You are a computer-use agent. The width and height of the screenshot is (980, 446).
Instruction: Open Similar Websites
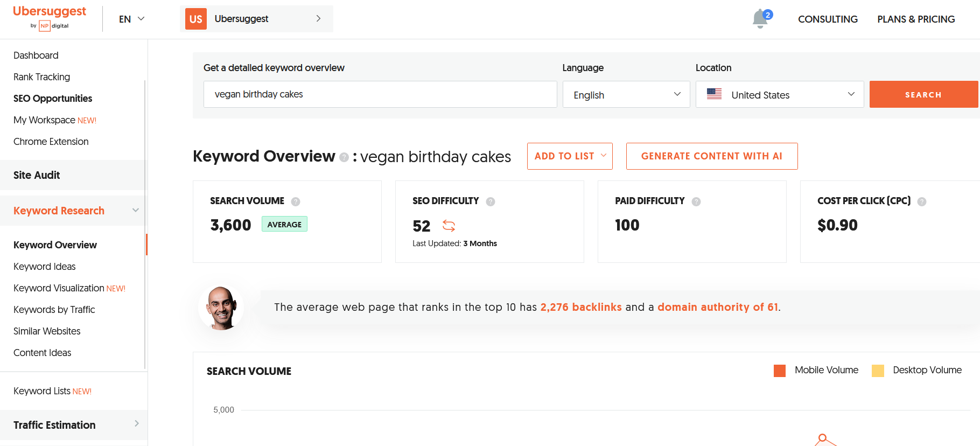pos(47,331)
